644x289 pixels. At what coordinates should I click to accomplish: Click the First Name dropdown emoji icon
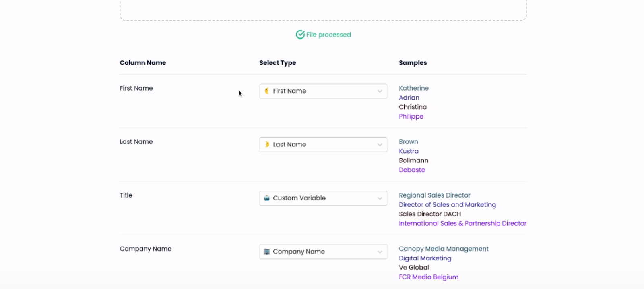pos(266,91)
